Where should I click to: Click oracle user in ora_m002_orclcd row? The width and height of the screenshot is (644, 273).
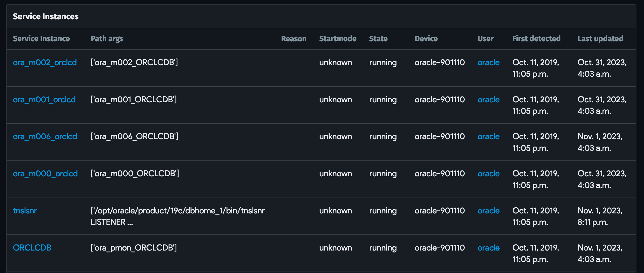[x=488, y=63]
